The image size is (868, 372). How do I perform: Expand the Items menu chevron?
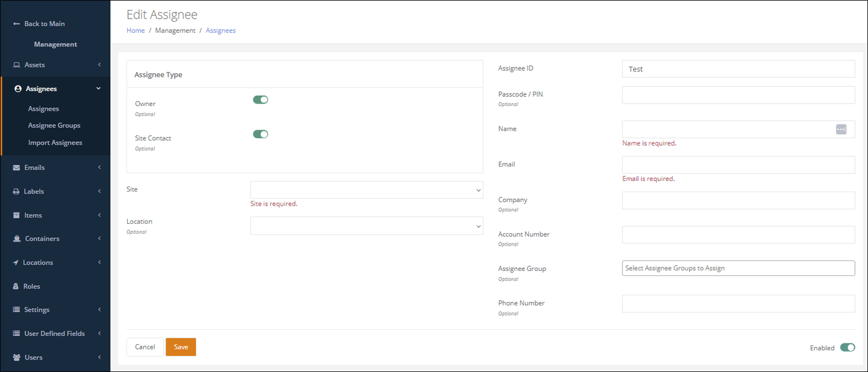coord(99,215)
